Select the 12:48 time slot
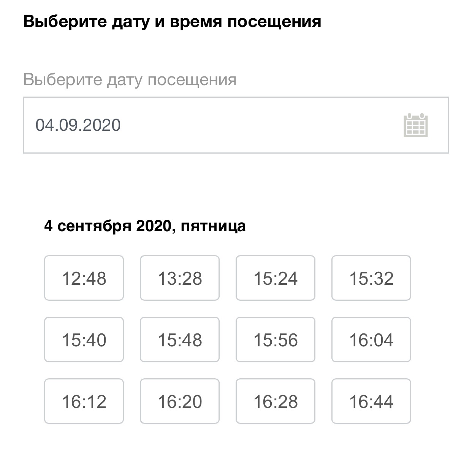Viewport: 472px width, 476px height. [84, 278]
